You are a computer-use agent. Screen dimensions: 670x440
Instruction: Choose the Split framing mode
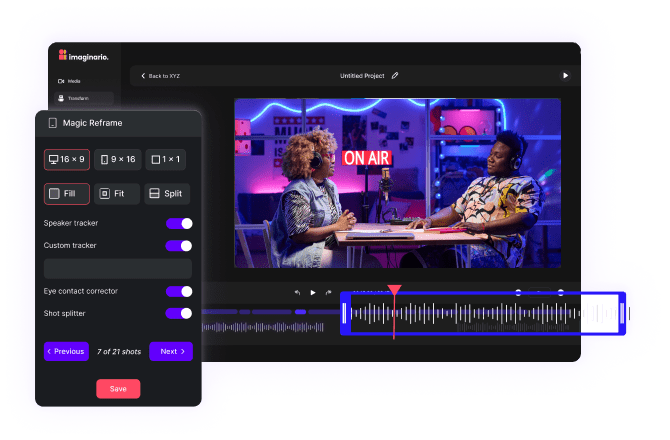pyautogui.click(x=167, y=194)
